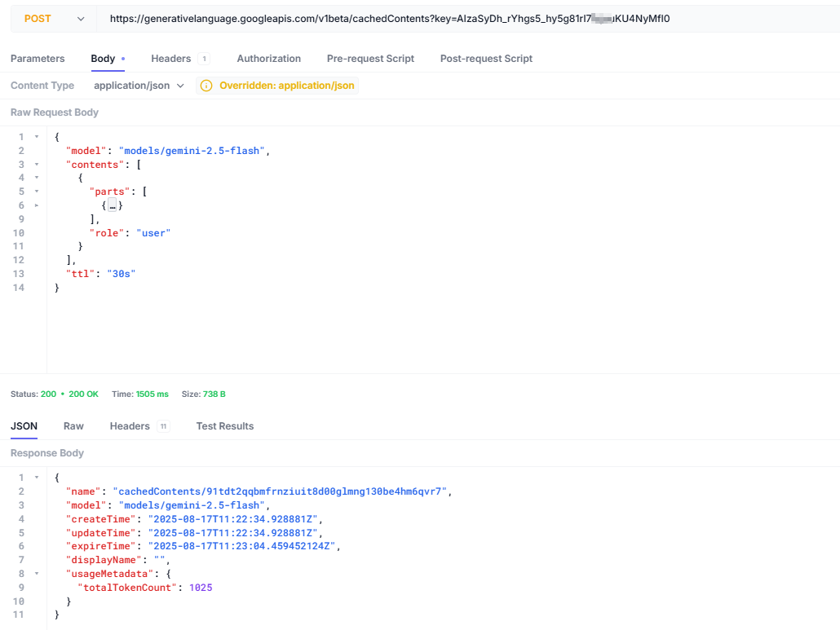Click the Overridden: application/json badge
Image resolution: width=840 pixels, height=630 pixels.
coord(277,86)
